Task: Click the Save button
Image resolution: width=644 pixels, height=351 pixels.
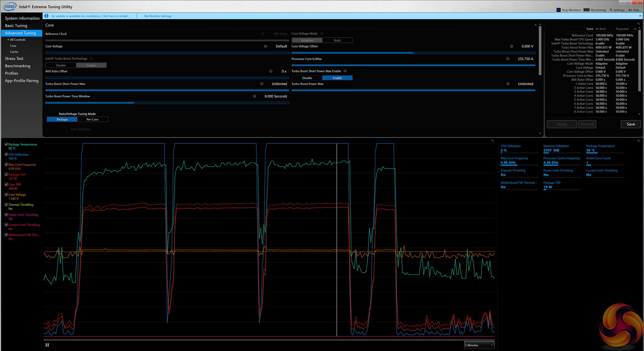Action: (630, 124)
